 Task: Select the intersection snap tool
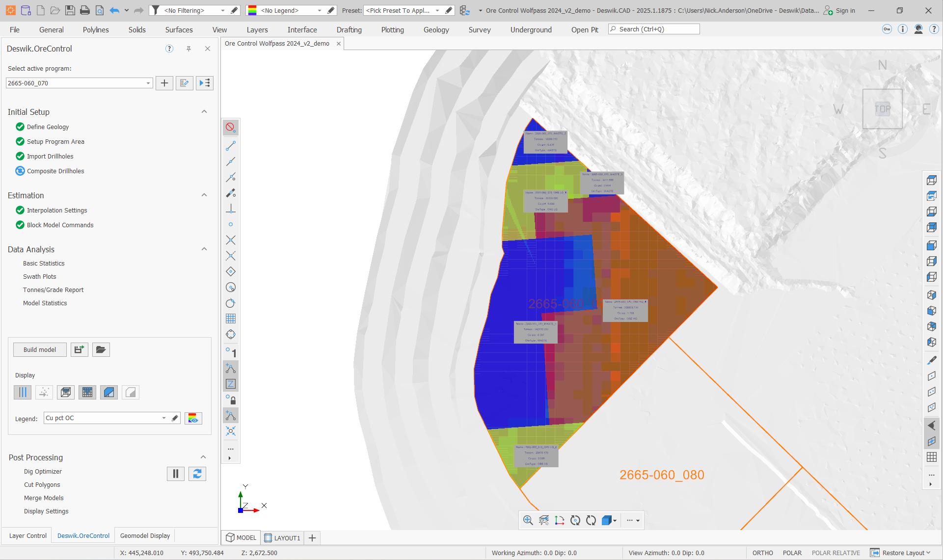pos(230,240)
